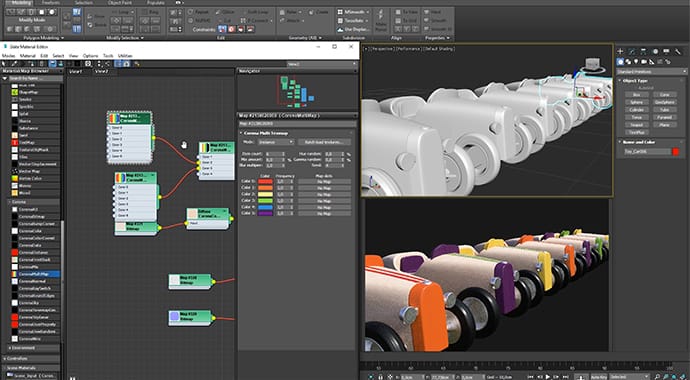The image size is (690, 380).
Task: Open the Material menu in Slate Editor
Action: click(x=27, y=56)
